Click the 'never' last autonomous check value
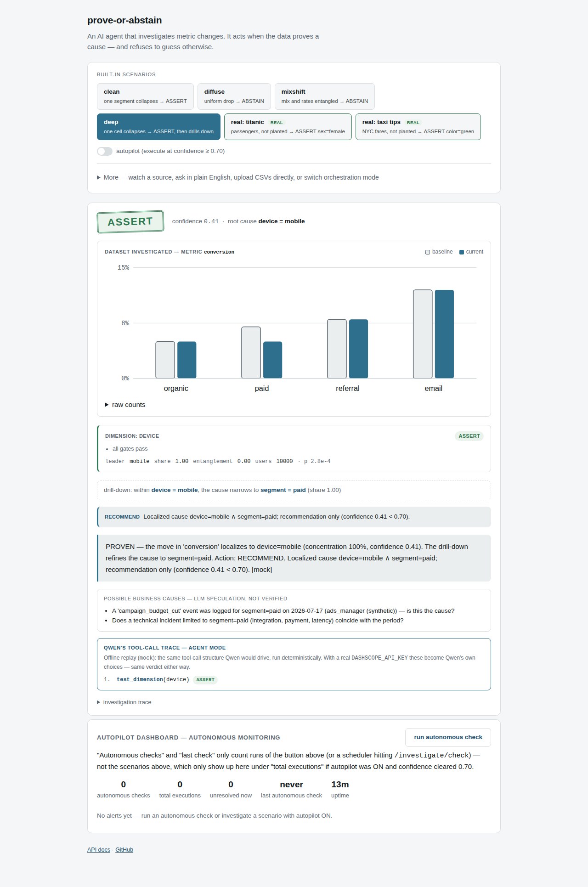This screenshot has width=588, height=887. click(x=291, y=785)
